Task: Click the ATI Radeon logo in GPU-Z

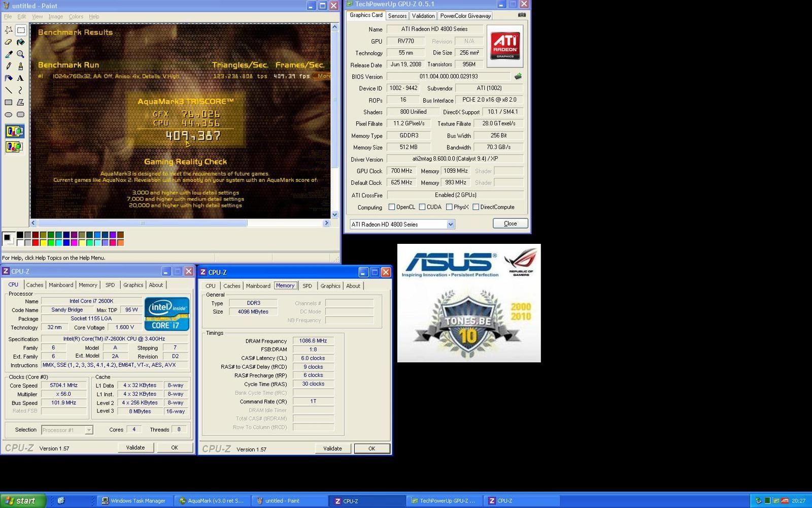Action: (505, 46)
